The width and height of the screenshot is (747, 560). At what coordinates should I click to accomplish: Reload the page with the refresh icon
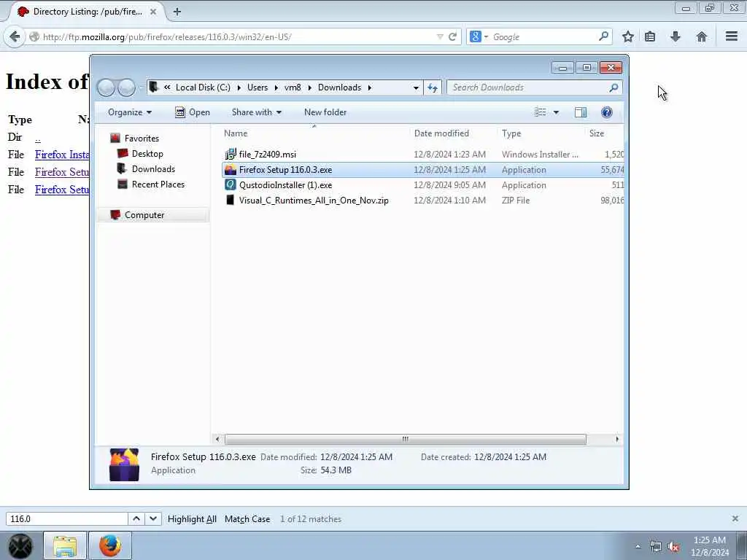point(452,36)
